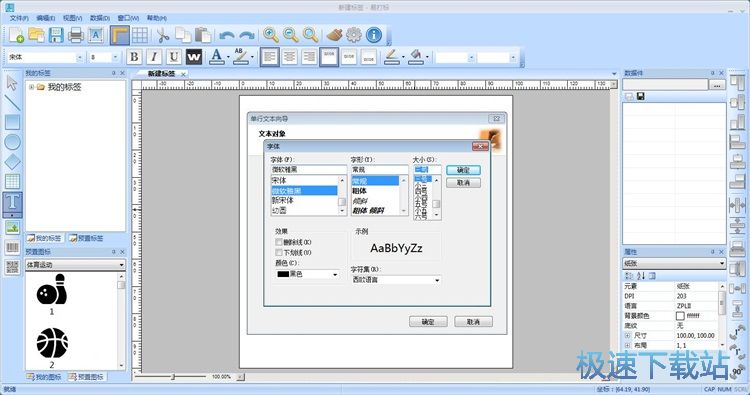
Task: Zoom in with the plus magnifier icon
Action: (271, 35)
